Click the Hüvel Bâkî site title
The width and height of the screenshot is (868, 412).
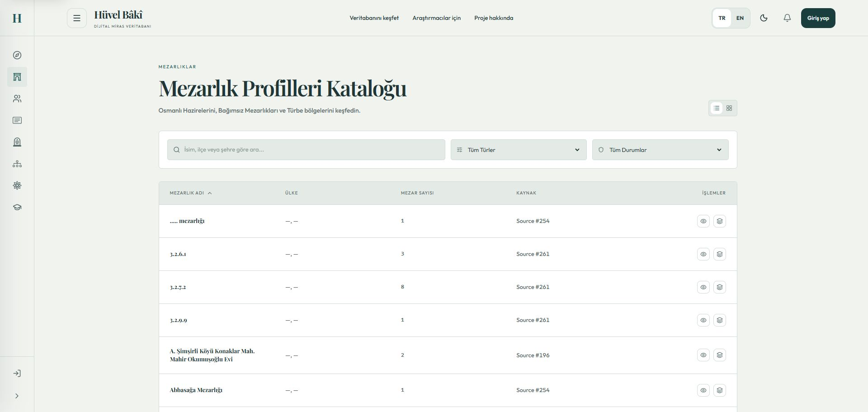point(118,15)
